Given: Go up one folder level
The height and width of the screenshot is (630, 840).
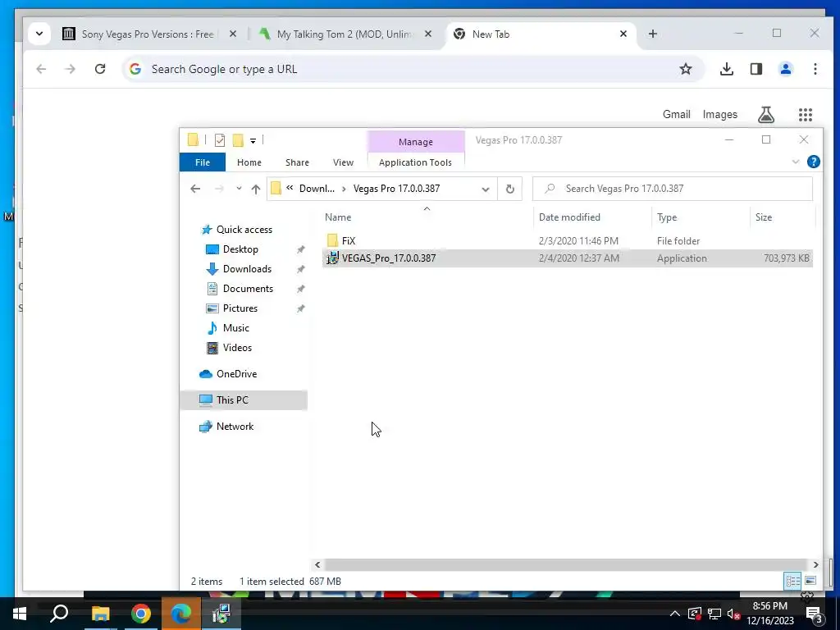Looking at the screenshot, I should click(256, 189).
